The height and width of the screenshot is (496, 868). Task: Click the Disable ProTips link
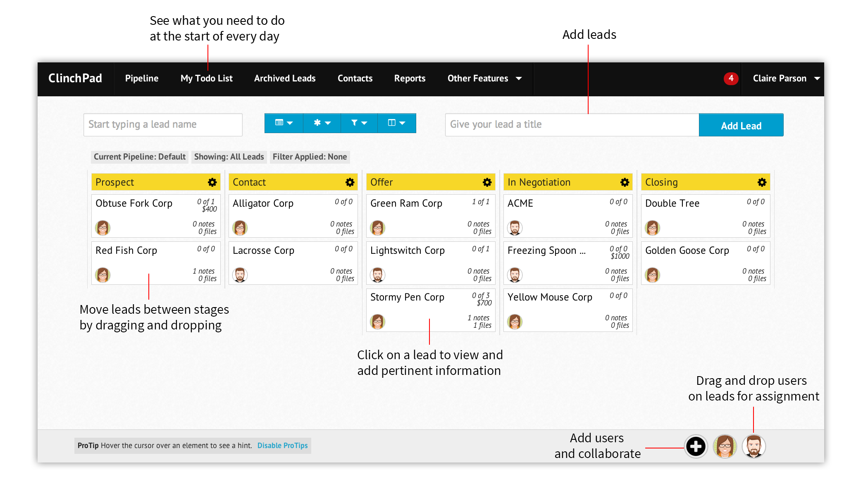pos(283,446)
